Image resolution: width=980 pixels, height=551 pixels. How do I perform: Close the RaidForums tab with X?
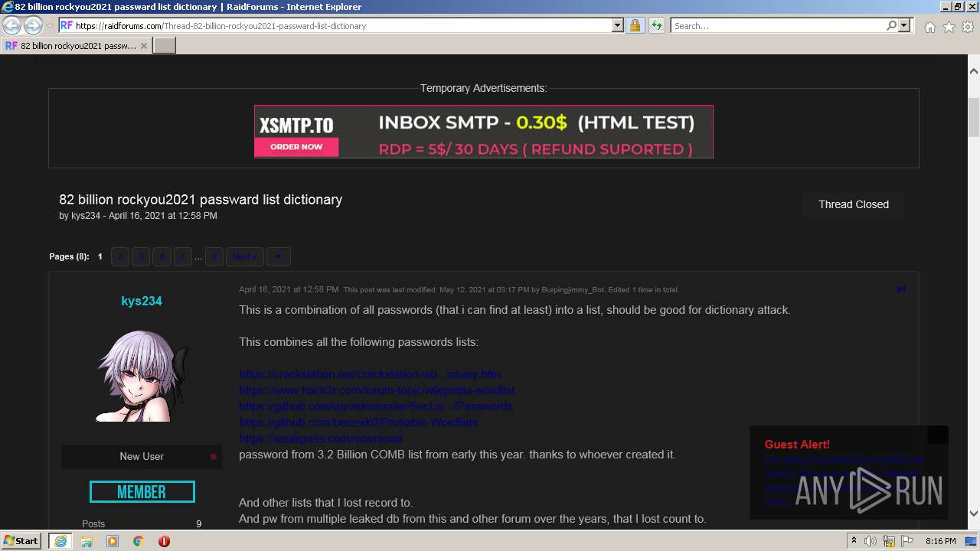(x=143, y=46)
